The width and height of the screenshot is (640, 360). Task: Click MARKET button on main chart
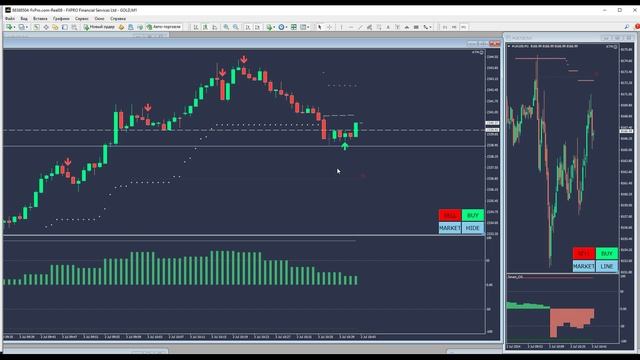pos(450,228)
